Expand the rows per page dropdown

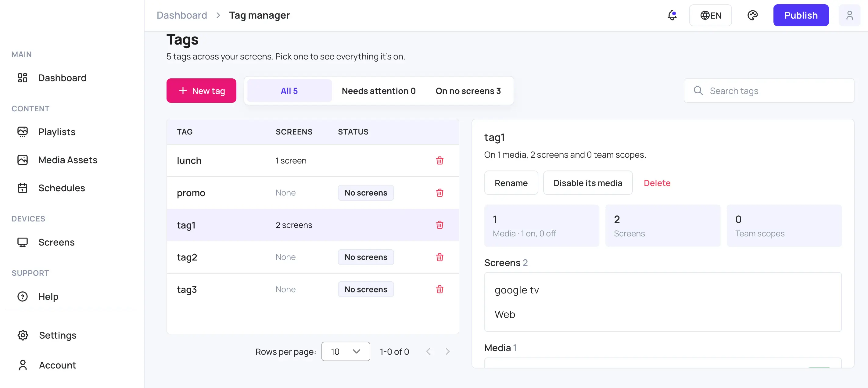tap(345, 352)
